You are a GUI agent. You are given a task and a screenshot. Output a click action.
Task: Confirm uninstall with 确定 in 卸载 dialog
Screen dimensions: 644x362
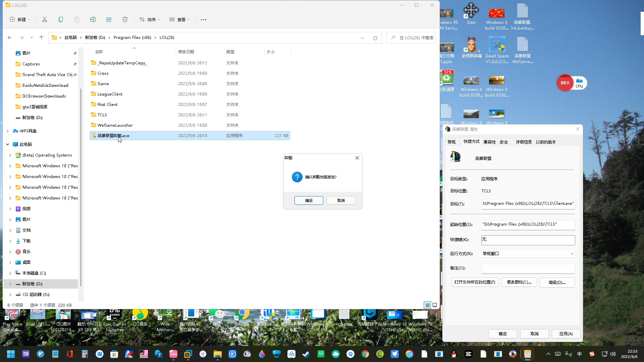309,200
